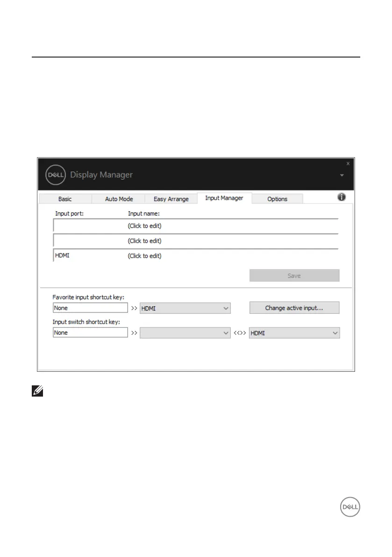
Task: Click the Save button
Action: click(x=294, y=275)
